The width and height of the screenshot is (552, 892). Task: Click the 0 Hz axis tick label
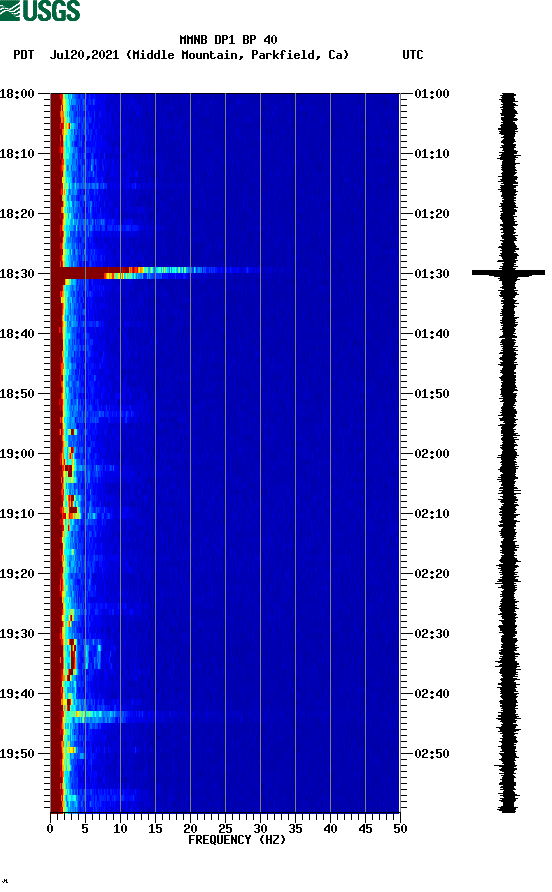pos(50,829)
